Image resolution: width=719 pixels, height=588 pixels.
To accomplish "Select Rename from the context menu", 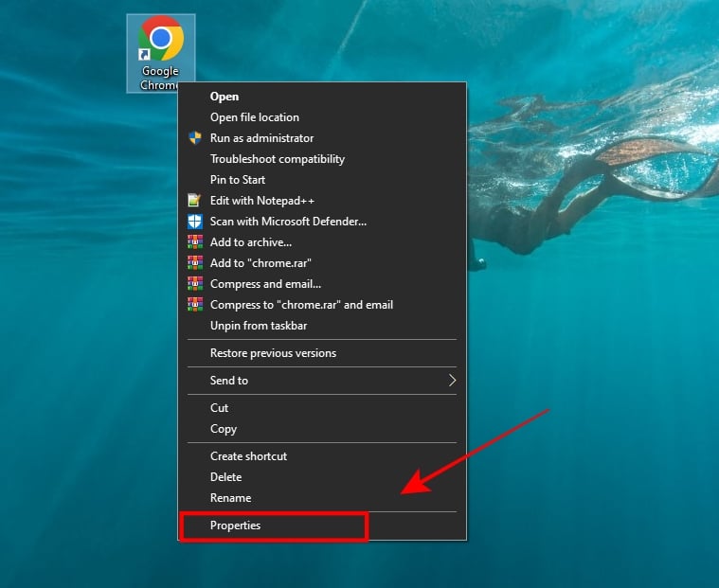I will tap(322, 498).
